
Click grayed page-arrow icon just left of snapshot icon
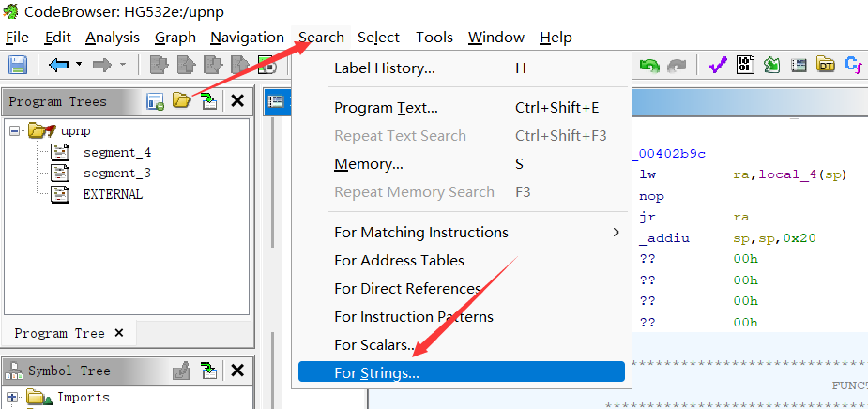[240, 66]
